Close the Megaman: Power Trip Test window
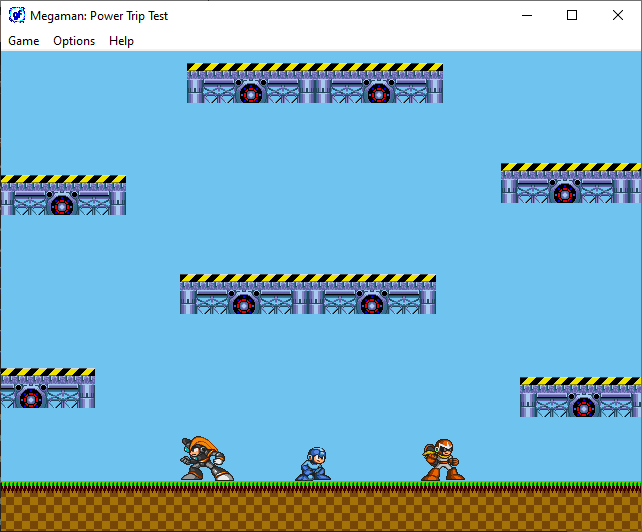 [618, 16]
